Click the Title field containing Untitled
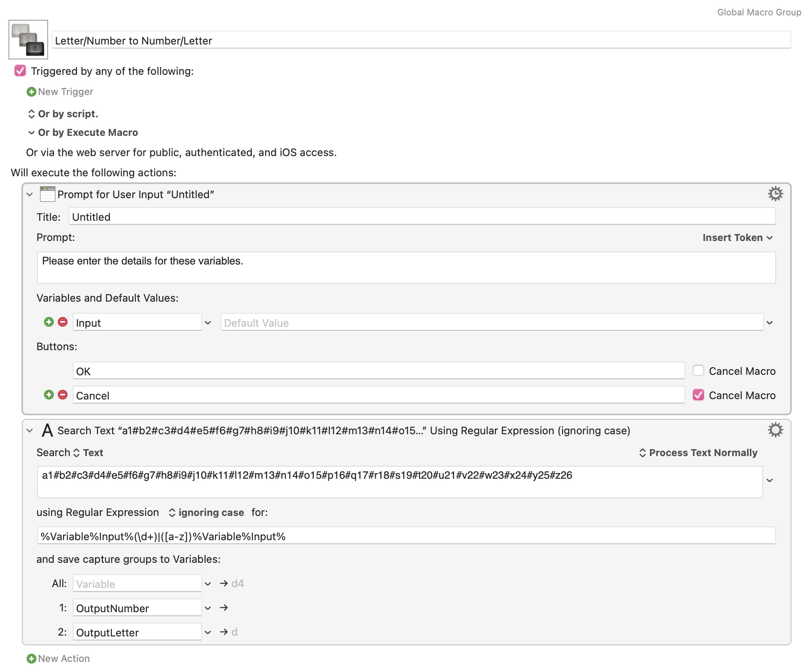This screenshot has height=672, width=810. click(422, 217)
